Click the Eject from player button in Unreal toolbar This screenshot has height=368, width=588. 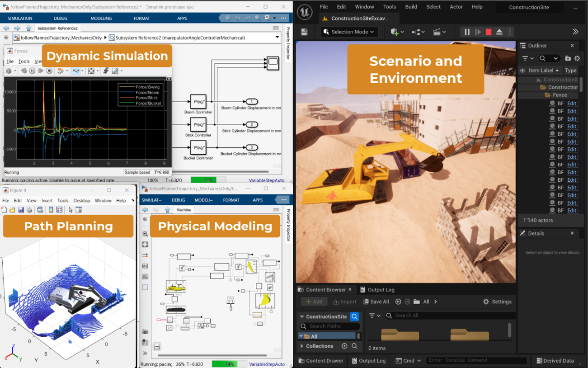pyautogui.click(x=499, y=32)
